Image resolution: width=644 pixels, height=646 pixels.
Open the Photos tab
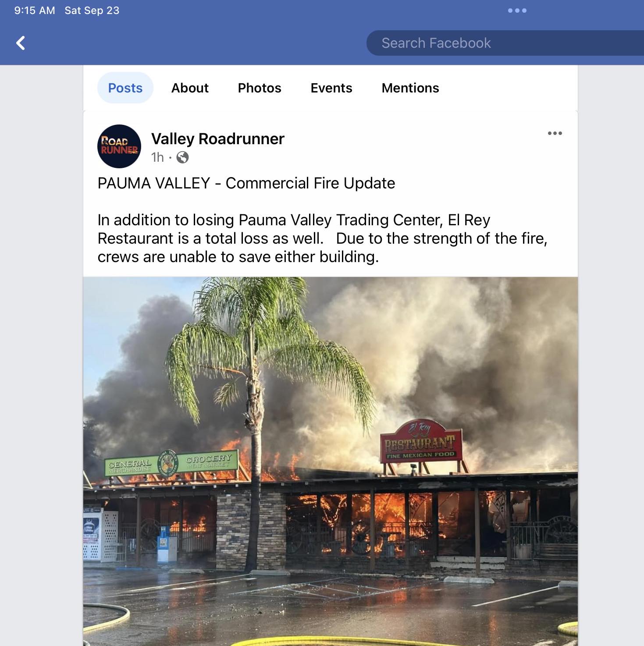coord(260,88)
